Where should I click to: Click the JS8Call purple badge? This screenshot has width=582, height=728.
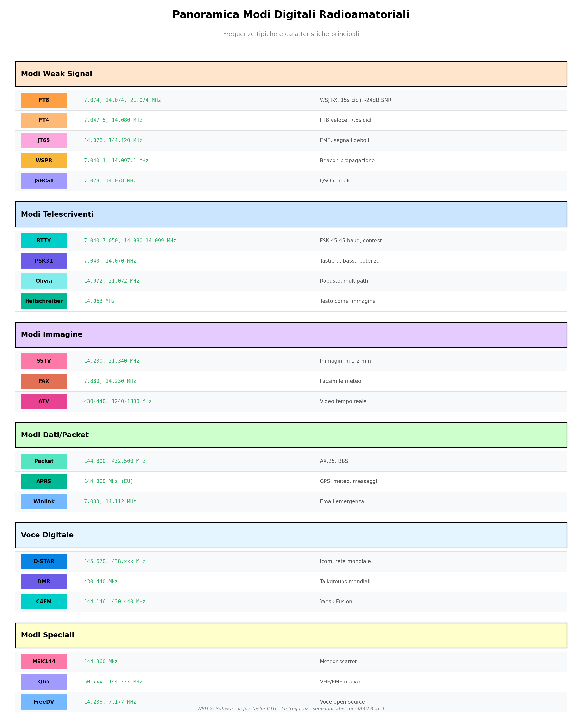pos(44,181)
